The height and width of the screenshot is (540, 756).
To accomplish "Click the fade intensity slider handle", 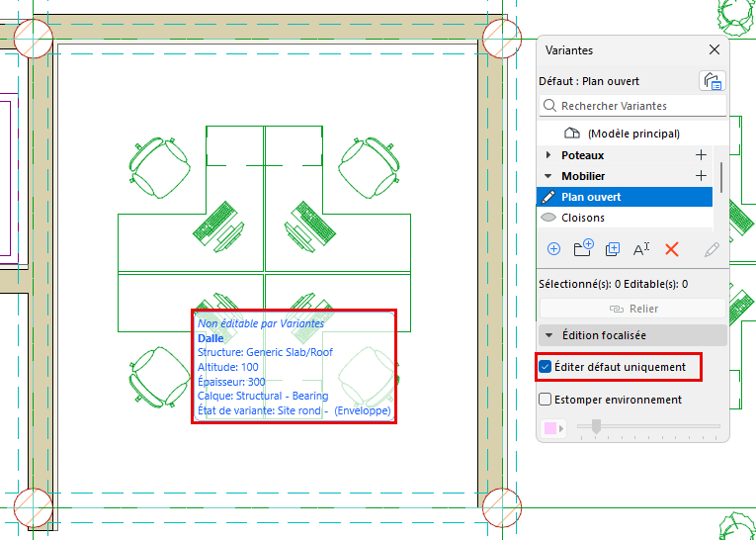I will (x=596, y=426).
